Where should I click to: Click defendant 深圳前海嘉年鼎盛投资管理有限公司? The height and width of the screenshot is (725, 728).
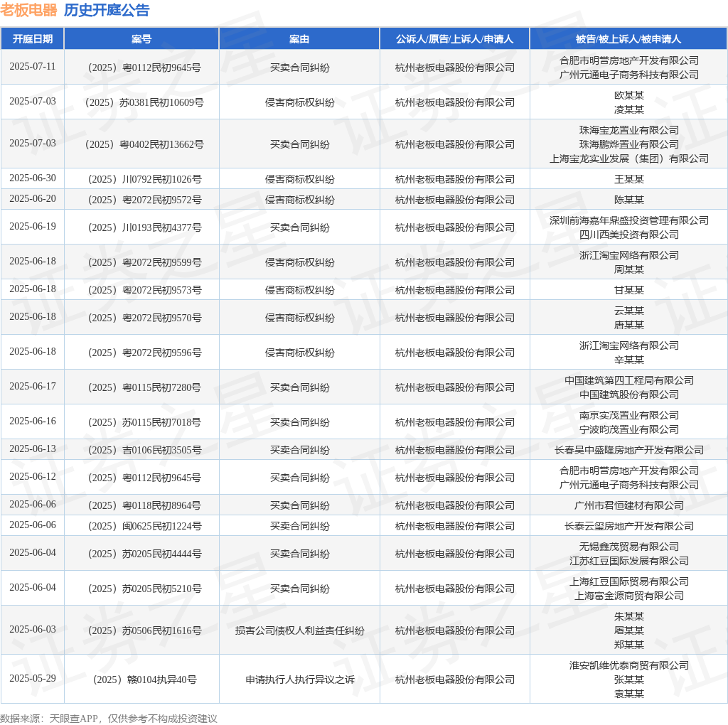coord(628,220)
